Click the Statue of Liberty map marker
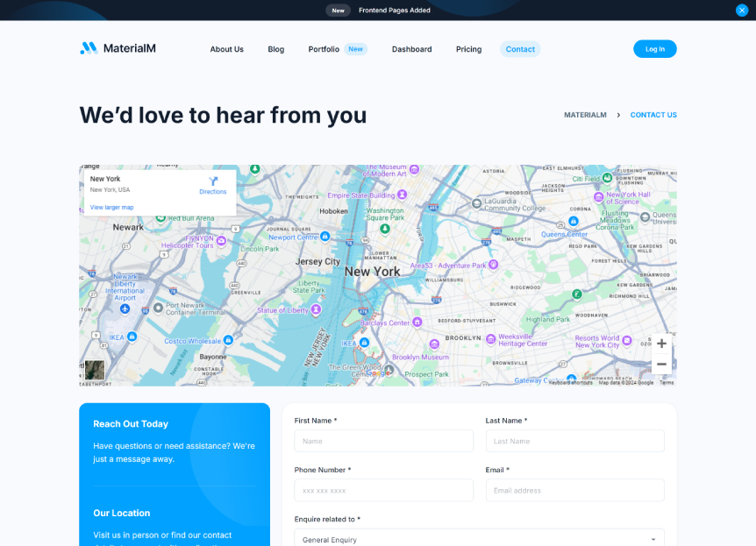 [x=316, y=309]
